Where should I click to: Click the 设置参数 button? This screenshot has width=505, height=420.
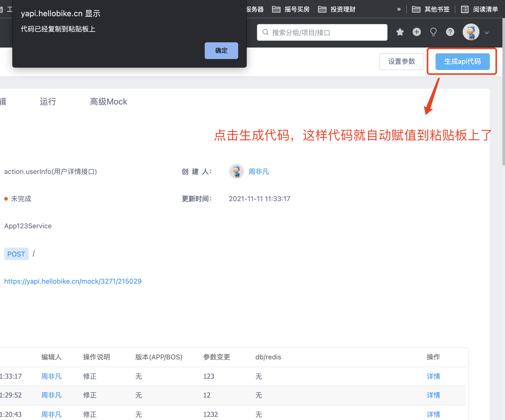401,61
